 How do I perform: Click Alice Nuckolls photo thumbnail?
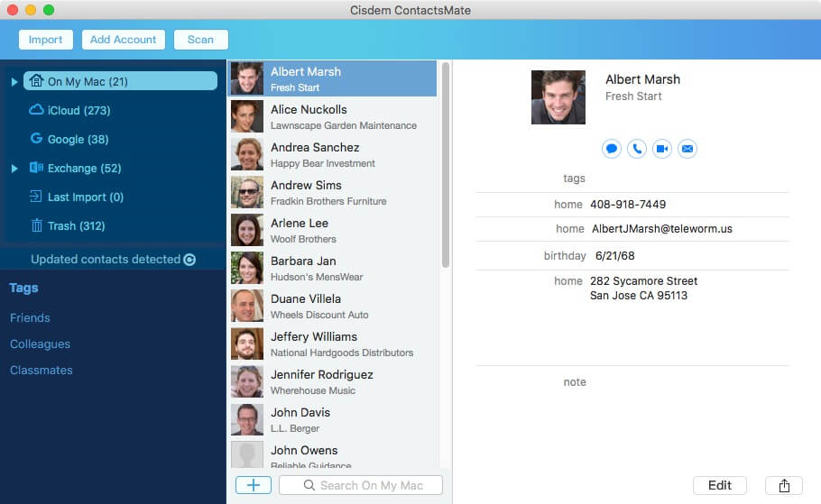click(x=247, y=116)
